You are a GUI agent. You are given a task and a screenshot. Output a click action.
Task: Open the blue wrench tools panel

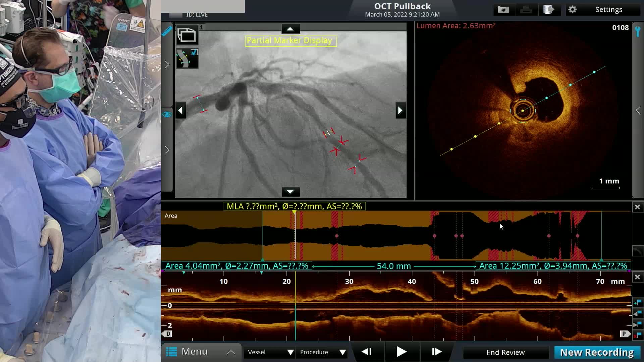[x=638, y=32]
